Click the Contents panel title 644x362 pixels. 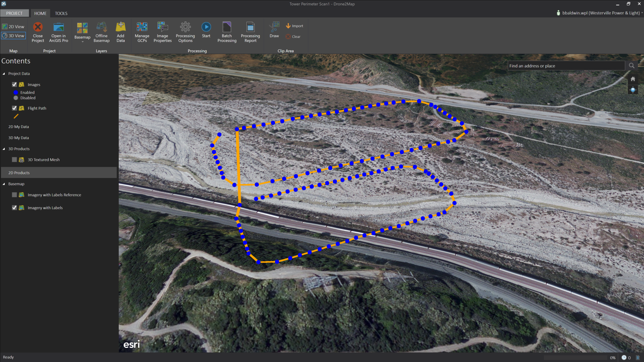point(16,61)
